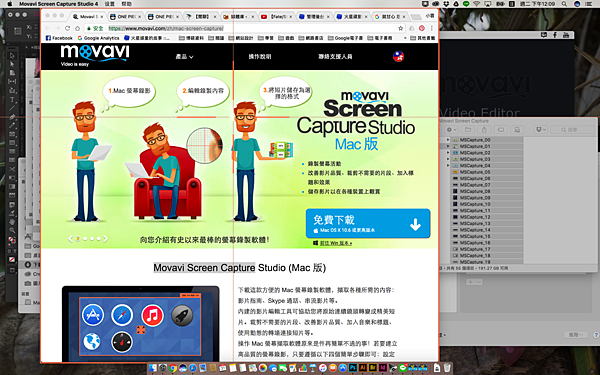Image resolution: width=600 pixels, height=375 pixels.
Task: Click the Movavi logo on the webpage
Action: pyautogui.click(x=95, y=55)
